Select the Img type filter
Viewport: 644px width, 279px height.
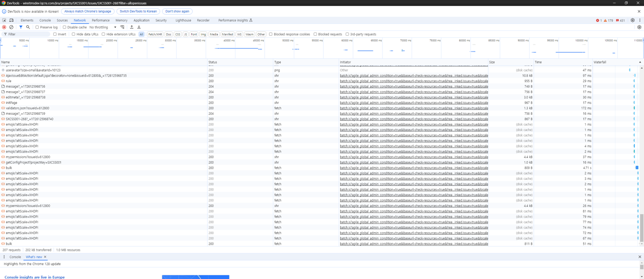[203, 34]
